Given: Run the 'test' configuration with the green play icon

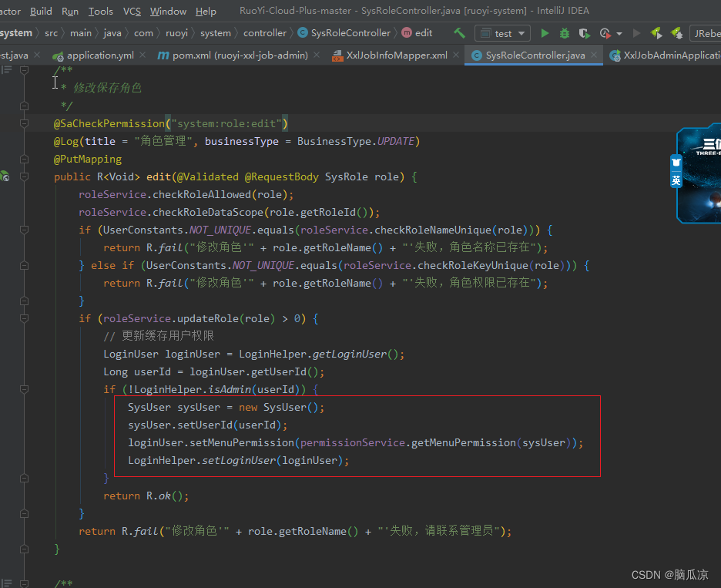Looking at the screenshot, I should (x=545, y=33).
